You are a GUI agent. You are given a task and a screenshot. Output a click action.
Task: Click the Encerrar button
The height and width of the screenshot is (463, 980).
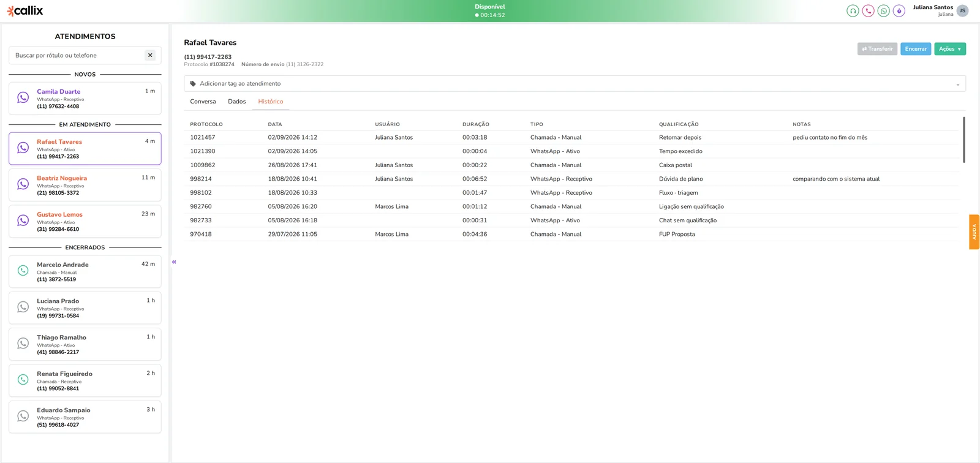916,49
